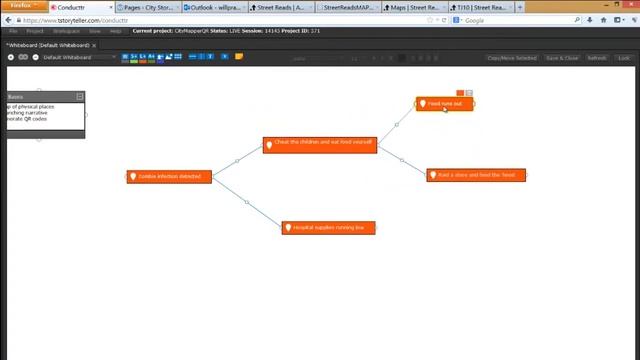
Task: Bookmark this page with the star icon
Action: click(430, 20)
